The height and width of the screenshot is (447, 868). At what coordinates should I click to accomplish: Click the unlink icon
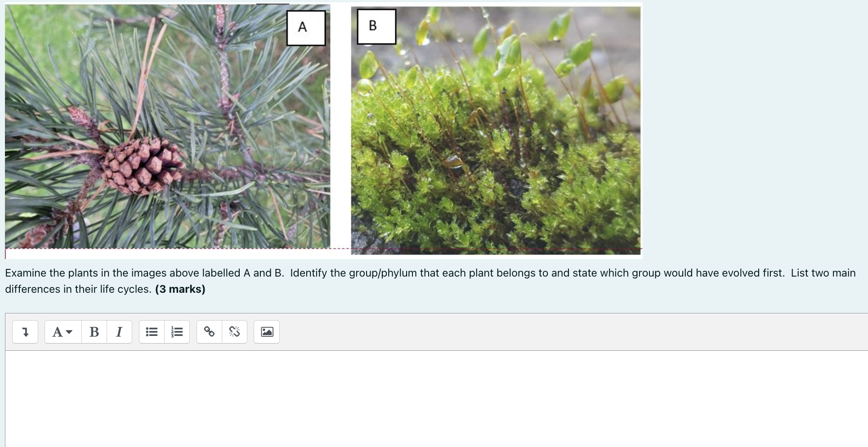click(235, 332)
